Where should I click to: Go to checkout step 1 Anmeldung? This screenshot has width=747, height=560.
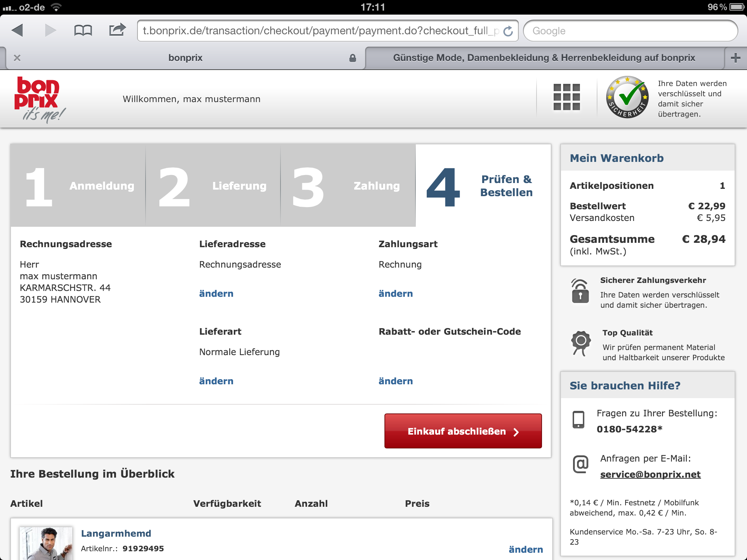pyautogui.click(x=78, y=186)
